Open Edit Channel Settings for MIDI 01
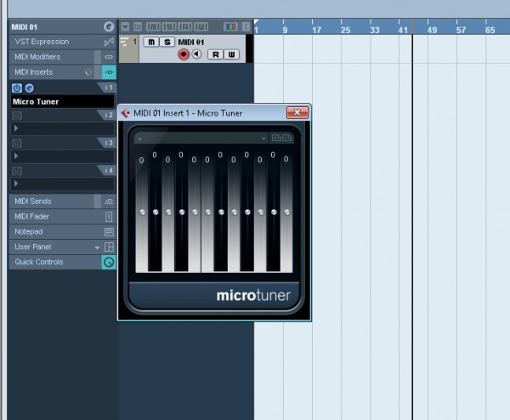Screen dimensions: 510x420 click(x=109, y=26)
